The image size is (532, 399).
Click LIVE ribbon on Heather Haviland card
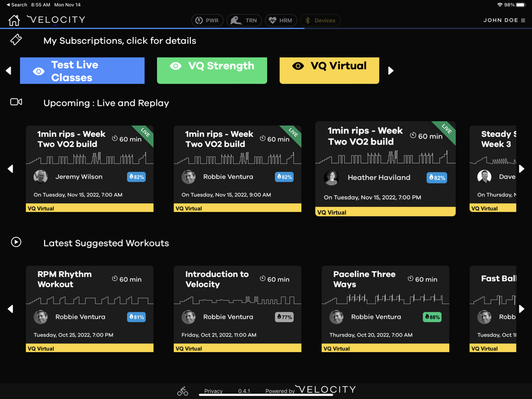[445, 131]
